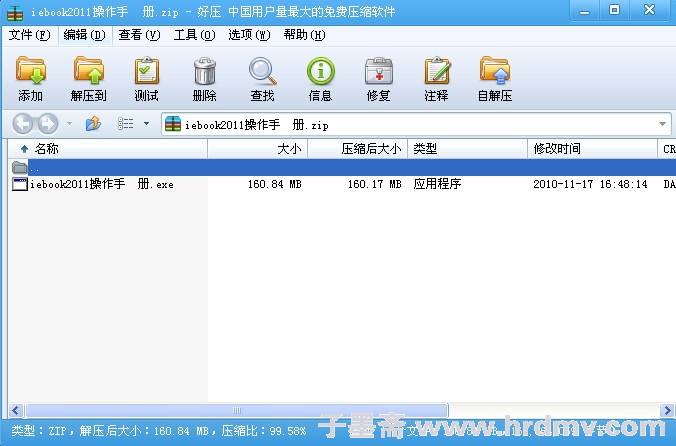Sort by the 修改时间 column header
The width and height of the screenshot is (676, 446).
tap(592, 149)
